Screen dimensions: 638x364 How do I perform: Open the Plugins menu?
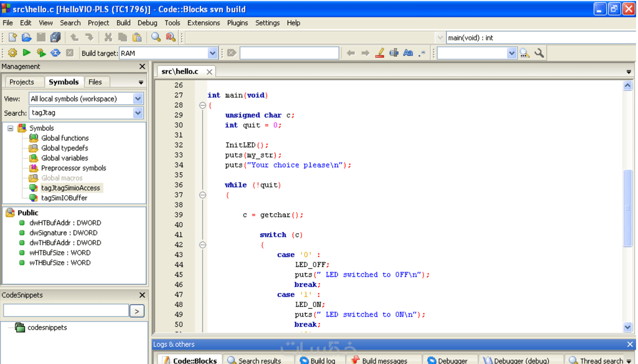coord(237,23)
